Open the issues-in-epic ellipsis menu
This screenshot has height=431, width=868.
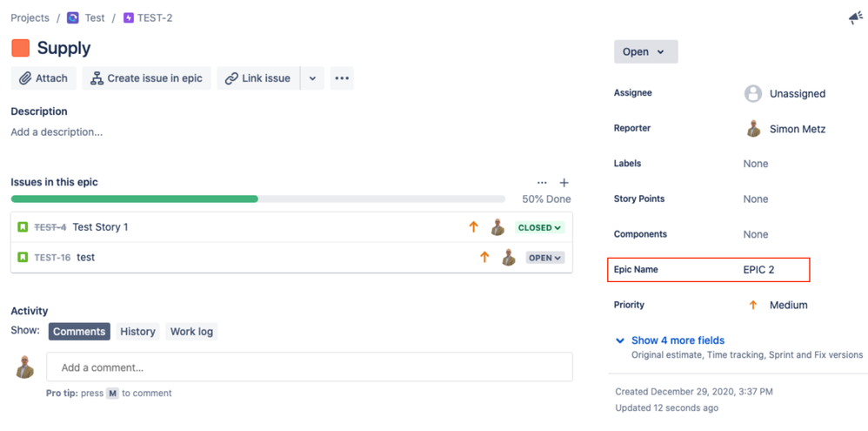coord(542,183)
